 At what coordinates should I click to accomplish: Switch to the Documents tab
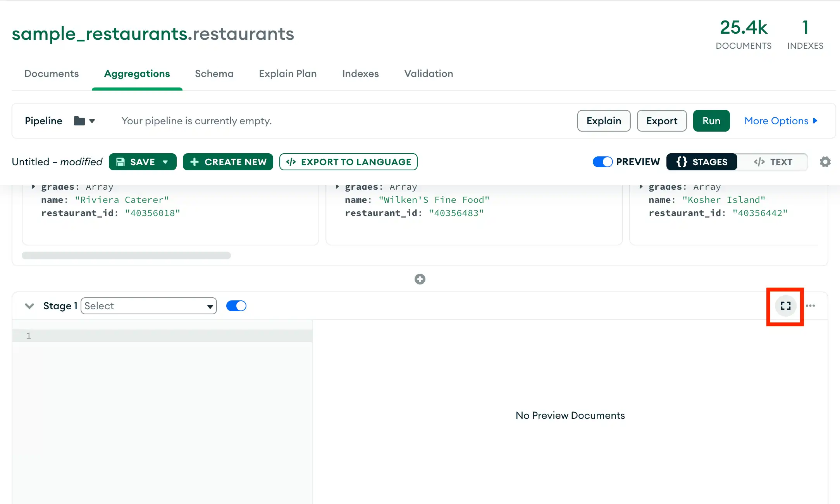(51, 73)
